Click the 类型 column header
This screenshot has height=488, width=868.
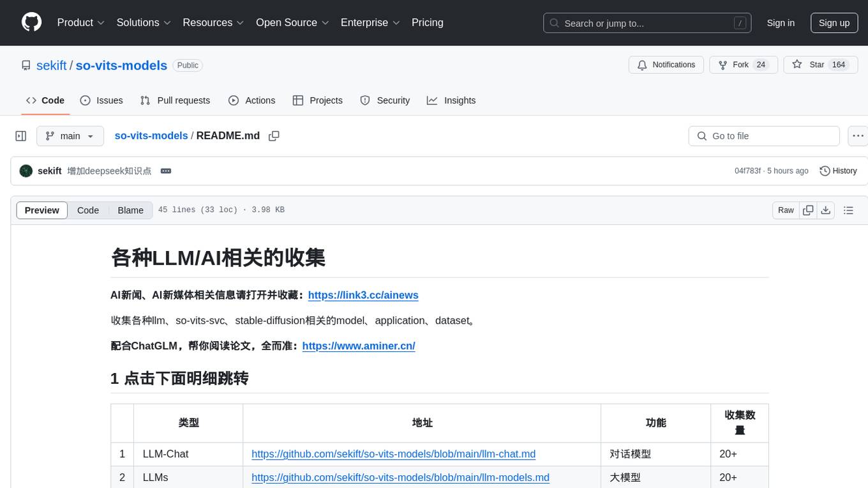click(x=188, y=423)
